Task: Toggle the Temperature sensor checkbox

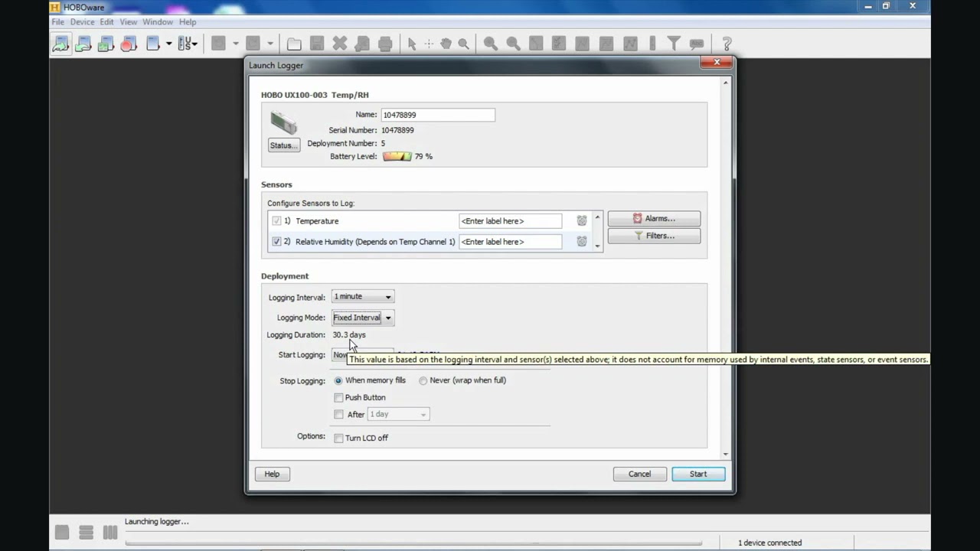Action: point(276,220)
